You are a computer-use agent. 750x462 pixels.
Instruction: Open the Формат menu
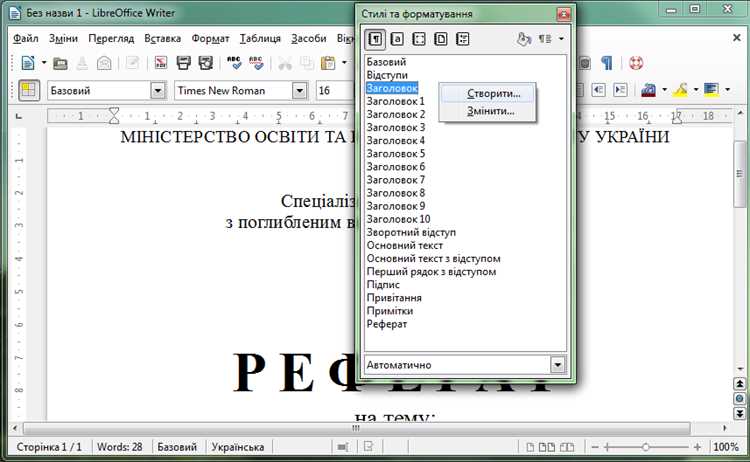click(x=210, y=38)
